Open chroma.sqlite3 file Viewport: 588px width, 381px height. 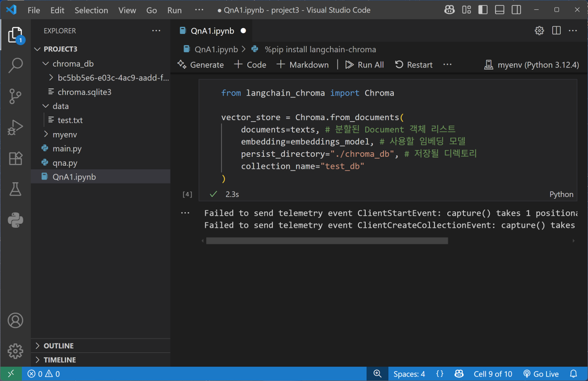pos(100,92)
